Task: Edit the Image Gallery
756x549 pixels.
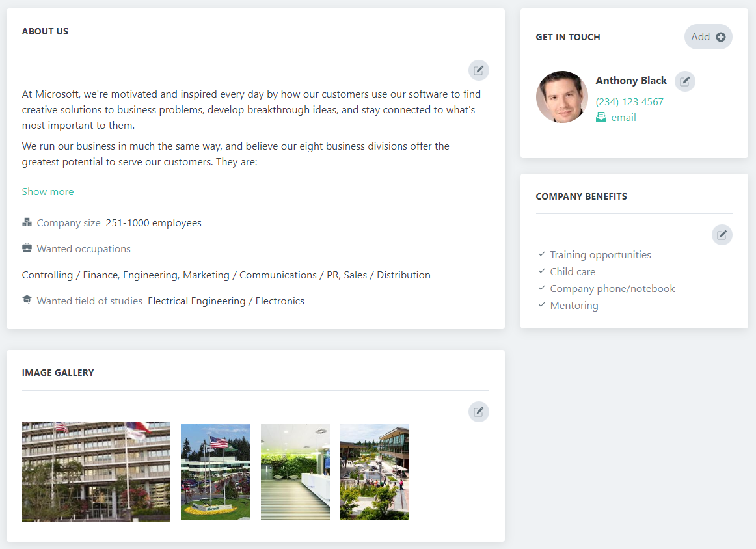Action: point(479,412)
